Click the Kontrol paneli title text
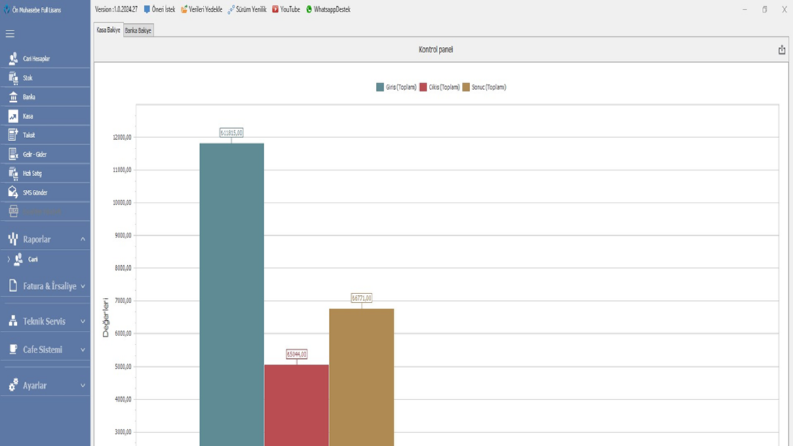 tap(436, 50)
